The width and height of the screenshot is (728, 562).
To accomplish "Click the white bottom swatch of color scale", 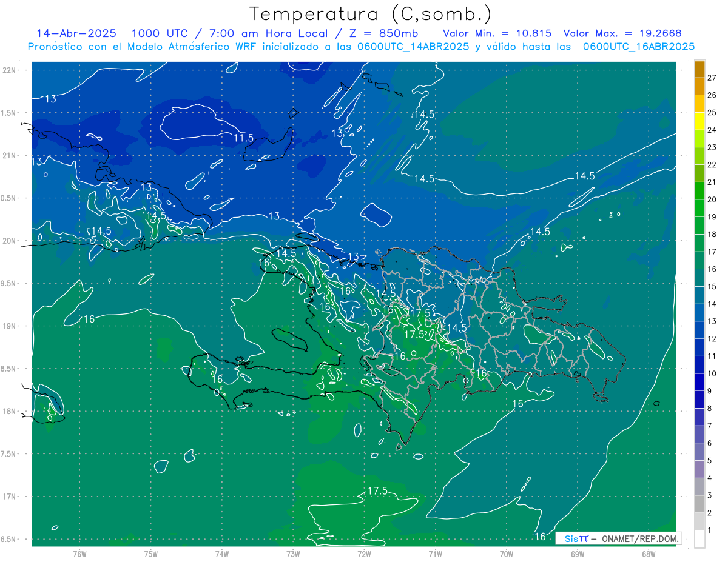I will pyautogui.click(x=699, y=539).
